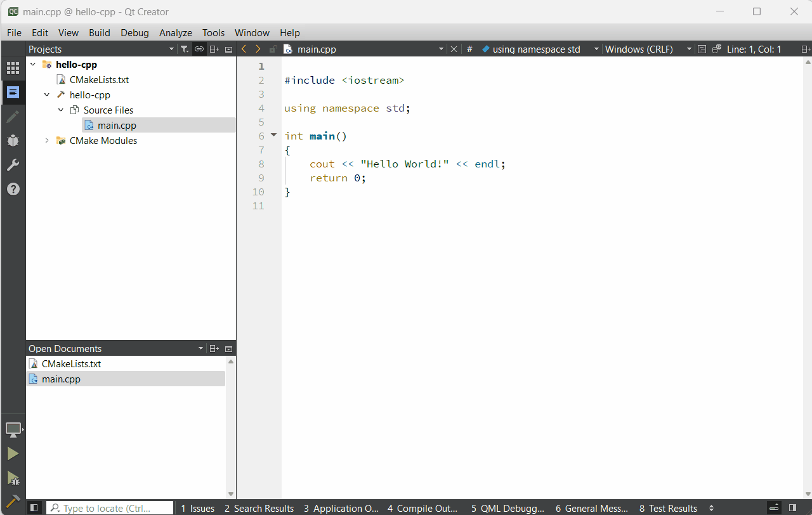
Task: Open the Help mode
Action: (x=13, y=189)
